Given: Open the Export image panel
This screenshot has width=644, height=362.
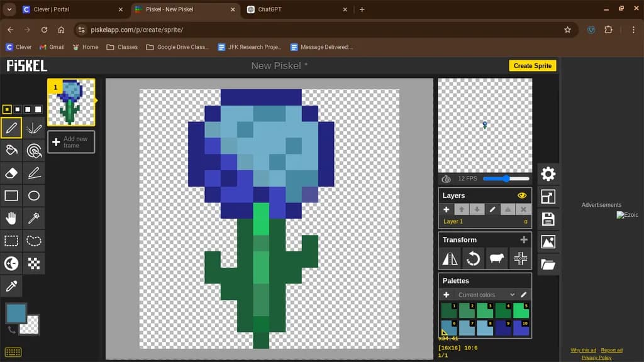Looking at the screenshot, I should [548, 242].
